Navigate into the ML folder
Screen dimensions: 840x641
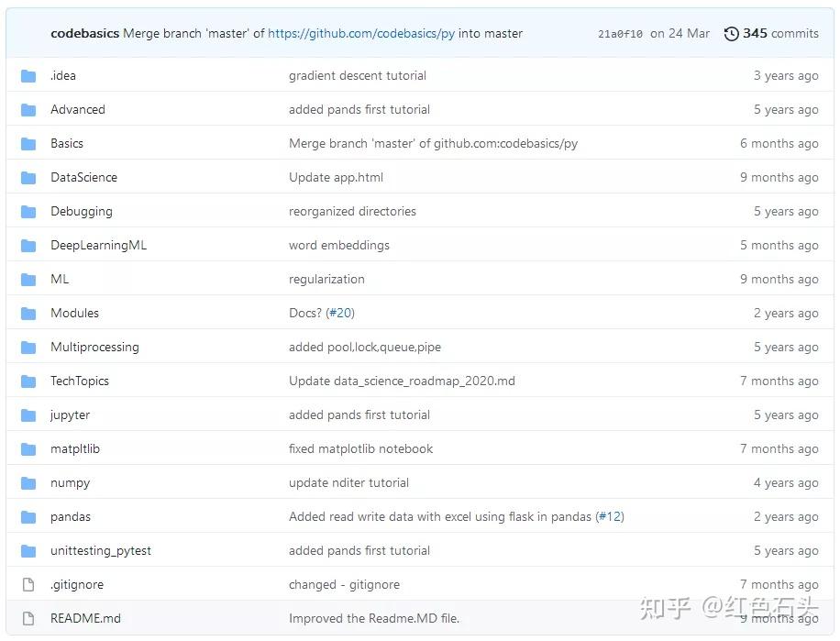60,280
